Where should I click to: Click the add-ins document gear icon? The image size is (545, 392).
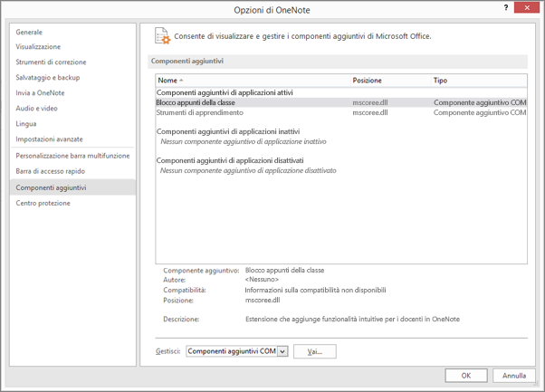[162, 36]
